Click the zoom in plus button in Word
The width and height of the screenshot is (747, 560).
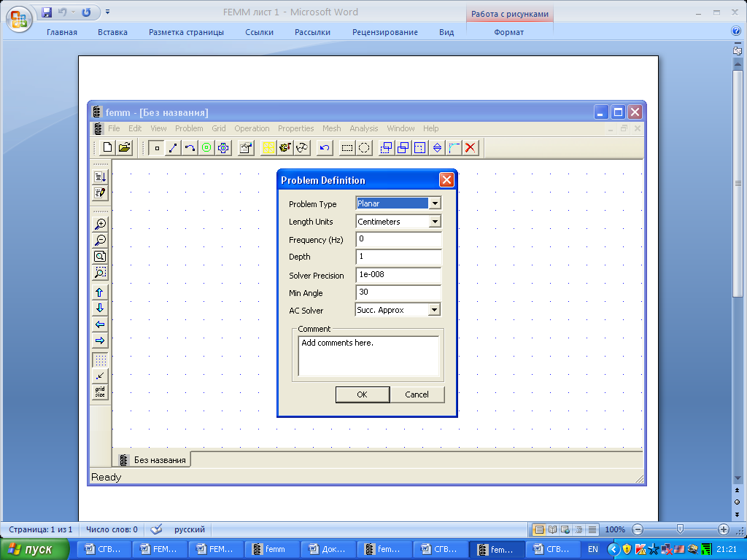click(723, 529)
